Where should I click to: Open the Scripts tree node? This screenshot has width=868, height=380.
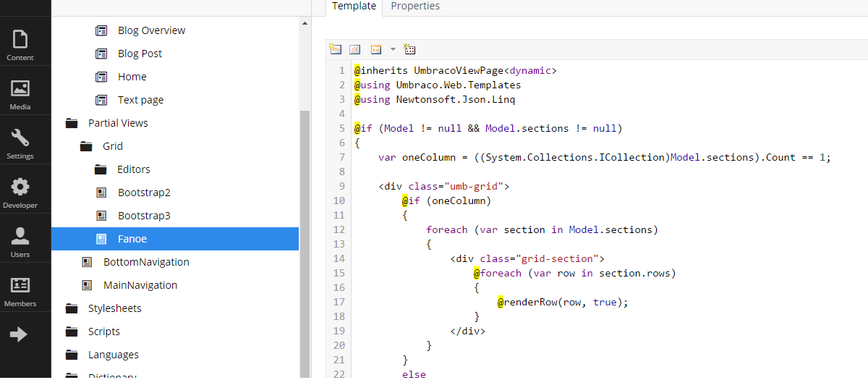[104, 332]
